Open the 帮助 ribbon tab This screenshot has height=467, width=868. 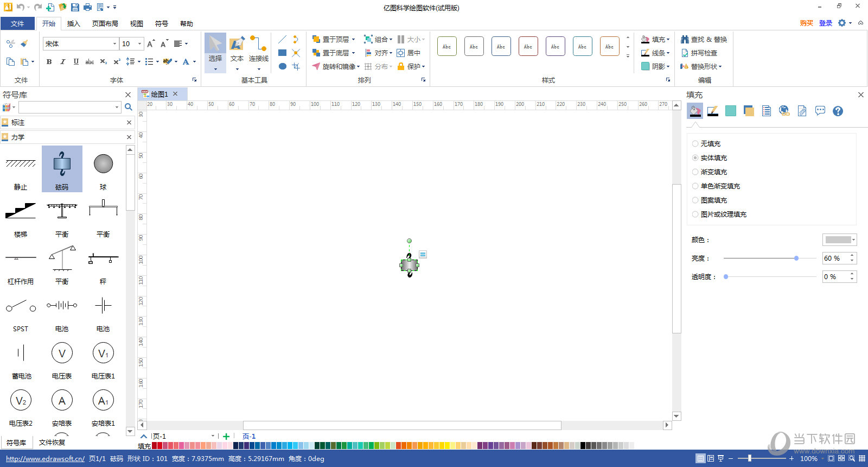pyautogui.click(x=187, y=23)
